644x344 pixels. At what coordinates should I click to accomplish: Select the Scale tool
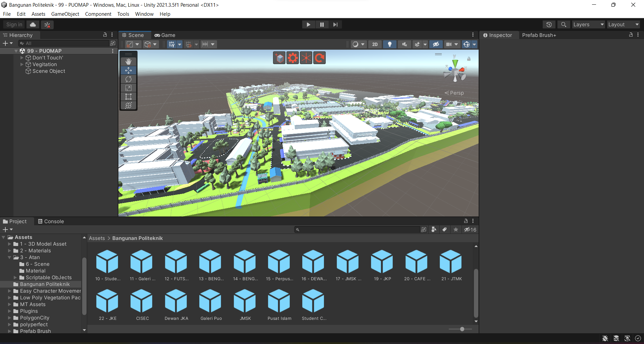click(128, 88)
